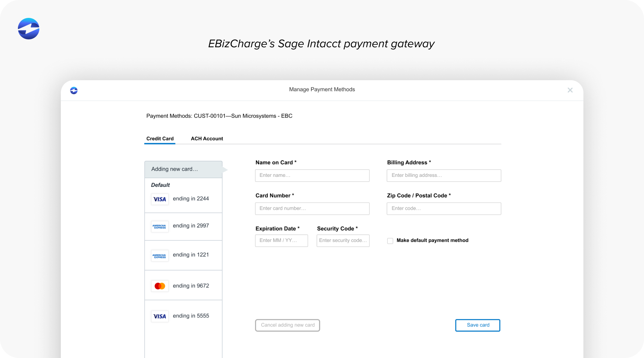Click the Billing Address input field
The image size is (644, 358).
[x=444, y=175]
